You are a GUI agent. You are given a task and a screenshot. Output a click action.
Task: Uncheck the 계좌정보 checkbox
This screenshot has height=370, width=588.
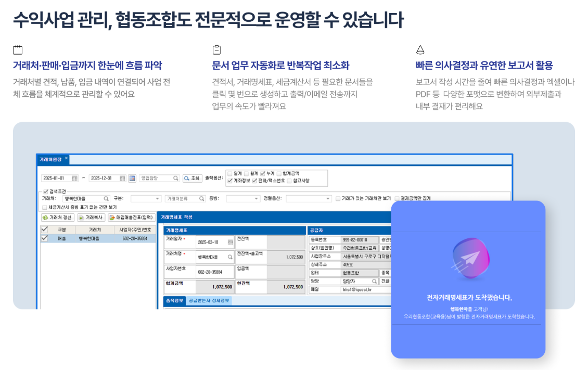(230, 181)
